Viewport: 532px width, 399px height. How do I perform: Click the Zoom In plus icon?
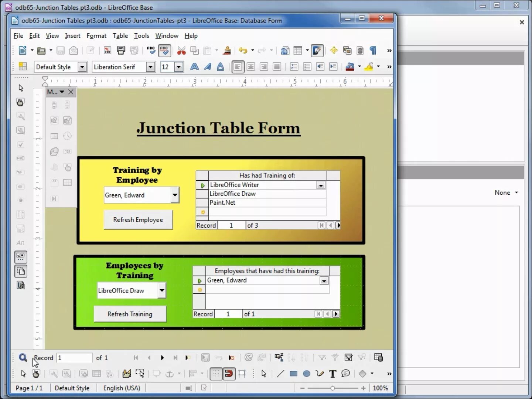coord(364,388)
